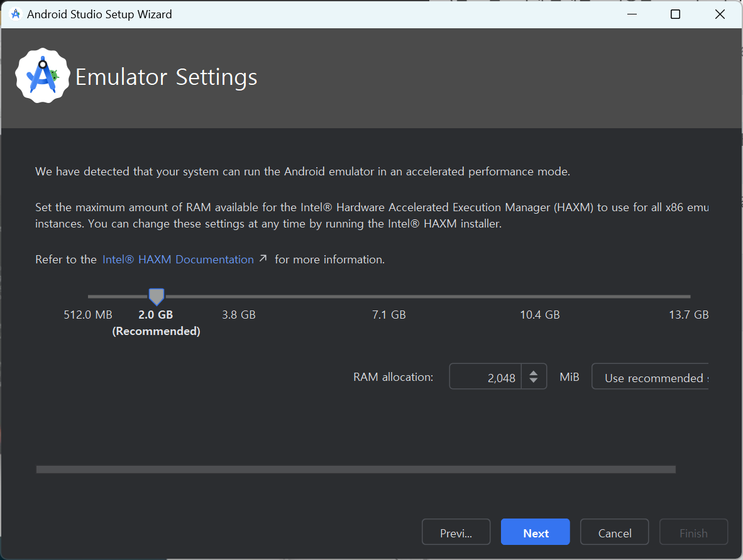The image size is (743, 560).
Task: Click the Android Studio logo in the header
Action: [43, 76]
